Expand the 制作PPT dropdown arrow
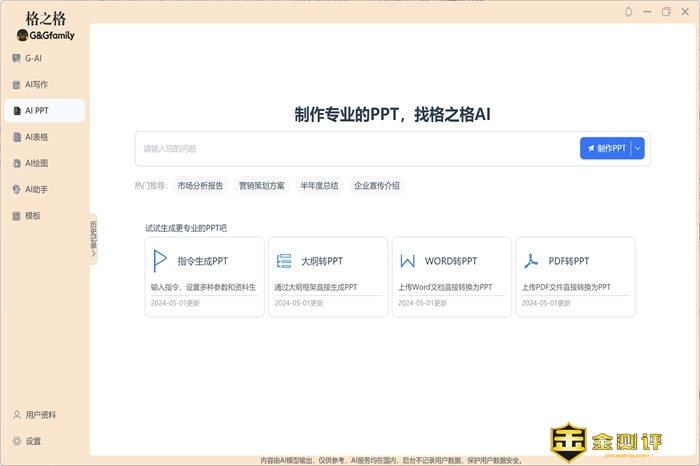 click(639, 148)
